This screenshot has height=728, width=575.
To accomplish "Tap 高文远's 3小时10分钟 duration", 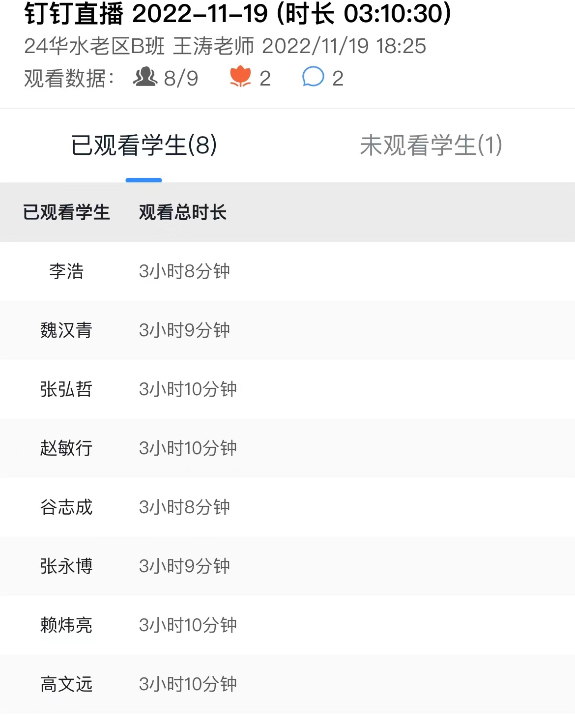I will (188, 684).
